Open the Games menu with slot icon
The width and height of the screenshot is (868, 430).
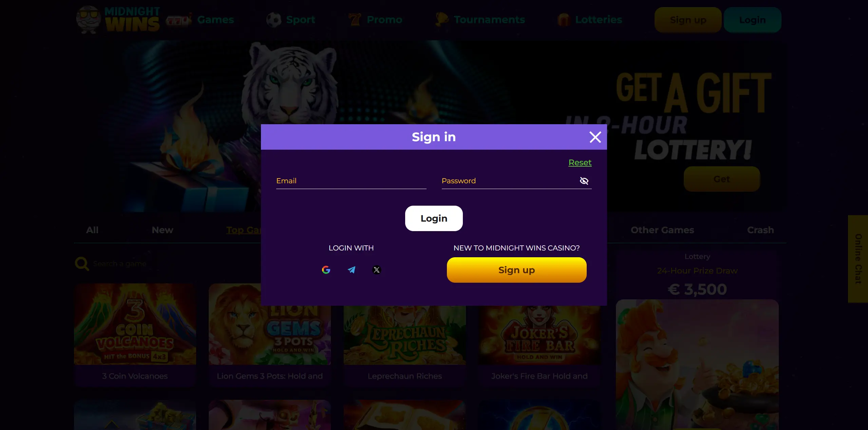coord(200,20)
